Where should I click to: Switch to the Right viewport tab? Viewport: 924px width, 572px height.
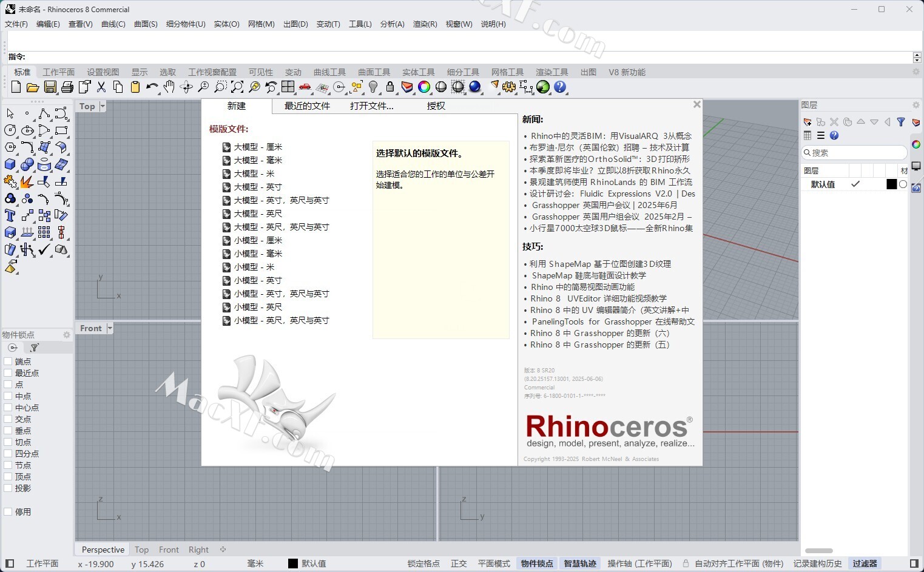pyautogui.click(x=198, y=550)
